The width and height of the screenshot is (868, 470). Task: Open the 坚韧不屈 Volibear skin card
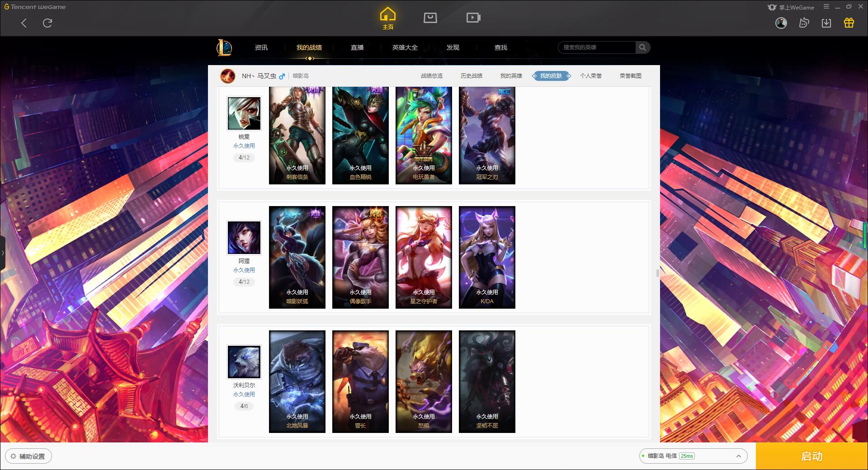click(487, 382)
